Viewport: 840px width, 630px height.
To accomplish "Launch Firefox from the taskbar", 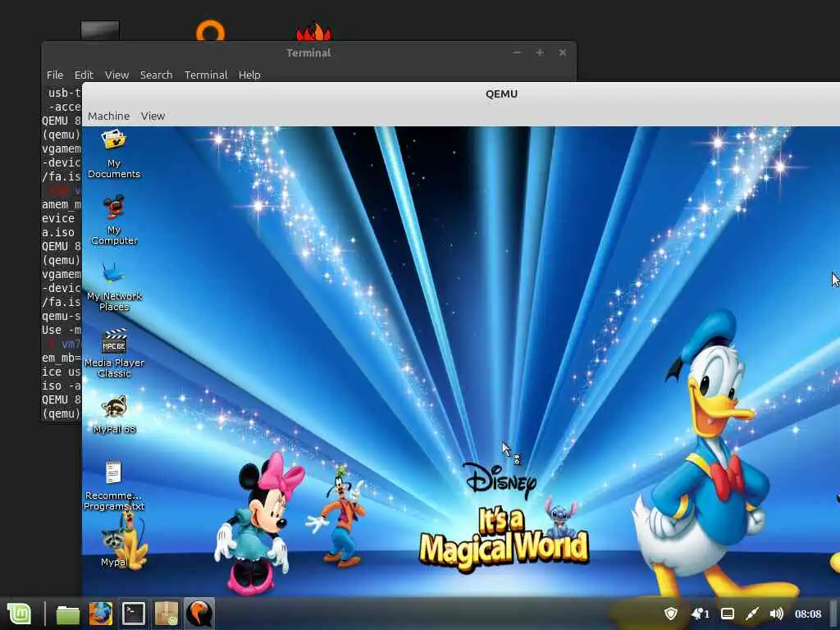I will point(101,614).
